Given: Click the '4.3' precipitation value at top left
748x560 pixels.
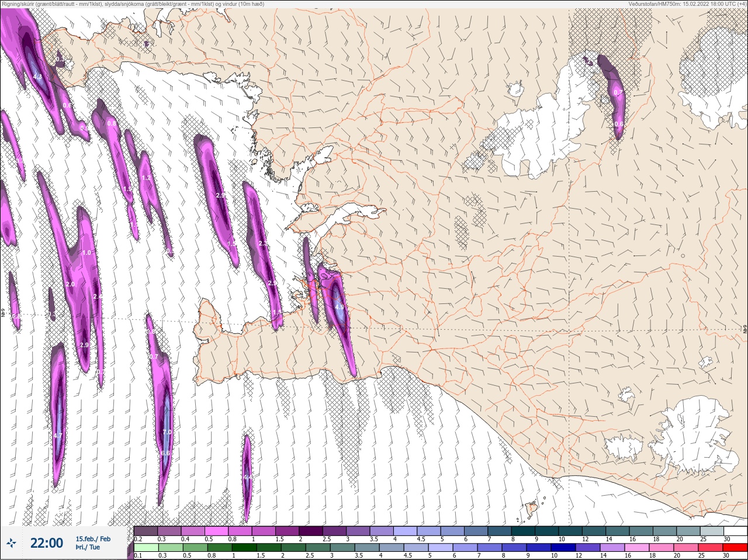Looking at the screenshot, I should [37, 77].
